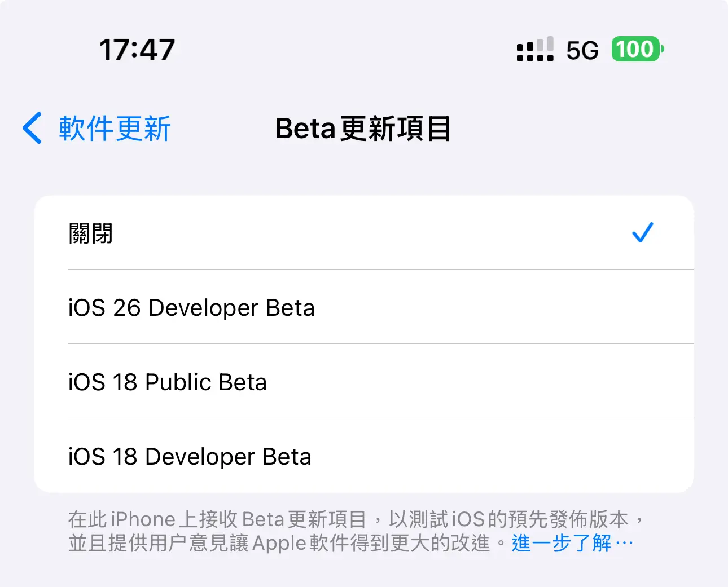Click the 17:47 clock

[x=137, y=50]
